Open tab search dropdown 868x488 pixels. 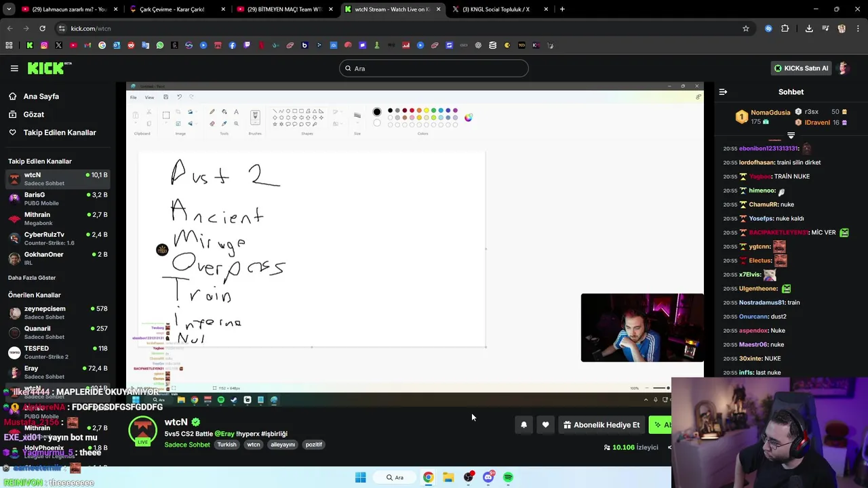point(9,9)
